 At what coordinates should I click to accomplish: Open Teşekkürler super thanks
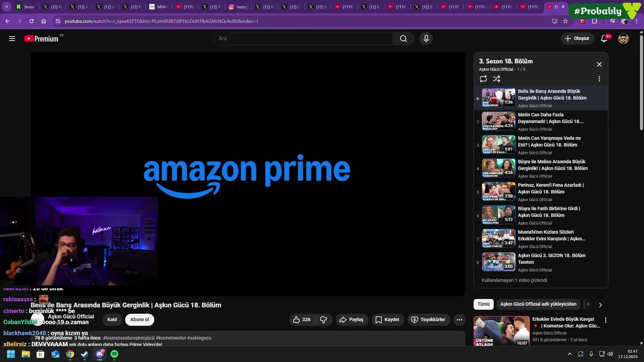coord(428,320)
